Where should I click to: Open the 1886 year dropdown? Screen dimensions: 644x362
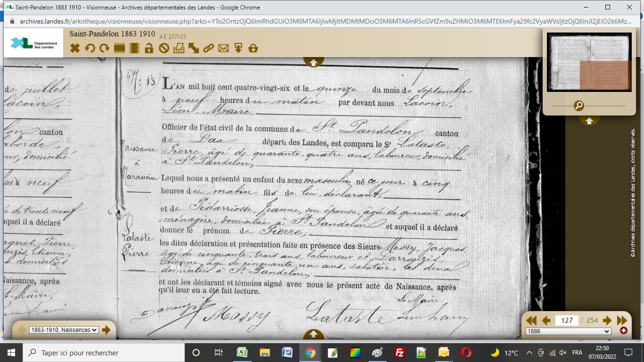pos(568,331)
